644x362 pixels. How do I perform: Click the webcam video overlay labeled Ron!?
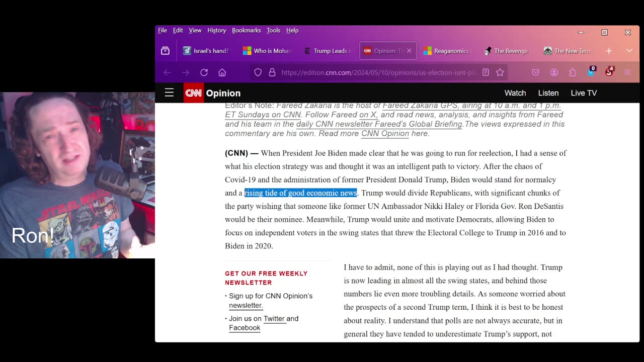pos(77,175)
